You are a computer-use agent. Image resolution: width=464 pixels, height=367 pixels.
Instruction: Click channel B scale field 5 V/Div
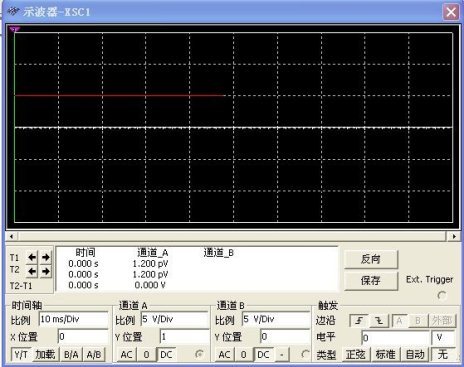coord(276,319)
